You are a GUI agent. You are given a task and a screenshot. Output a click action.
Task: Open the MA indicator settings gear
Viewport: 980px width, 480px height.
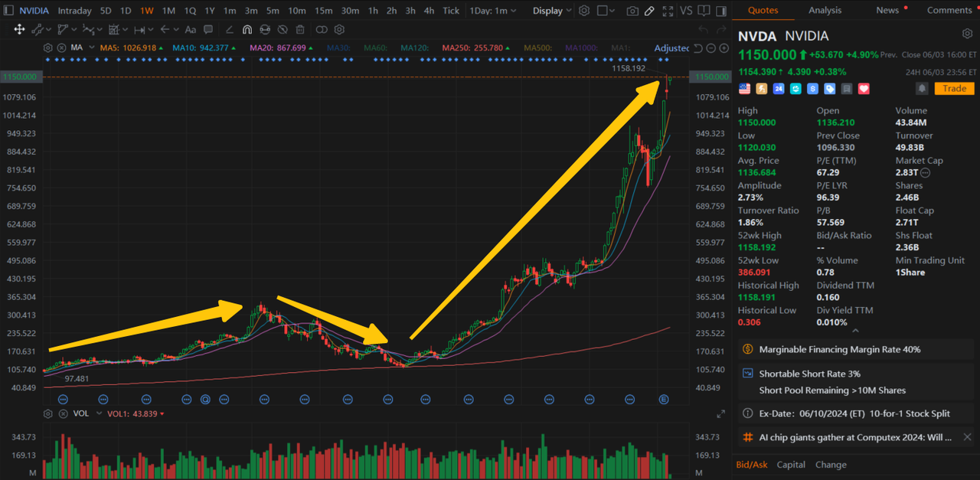(x=48, y=47)
